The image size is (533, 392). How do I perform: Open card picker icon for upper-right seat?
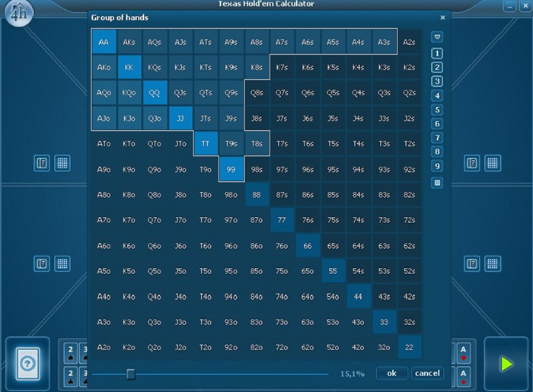tap(472, 164)
